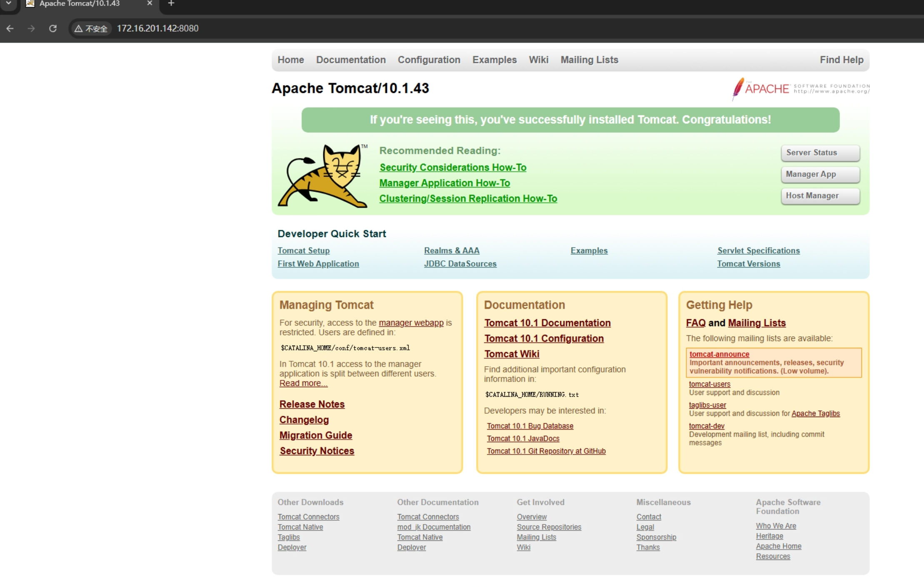Click the Apache Software Foundation logo

tap(801, 89)
